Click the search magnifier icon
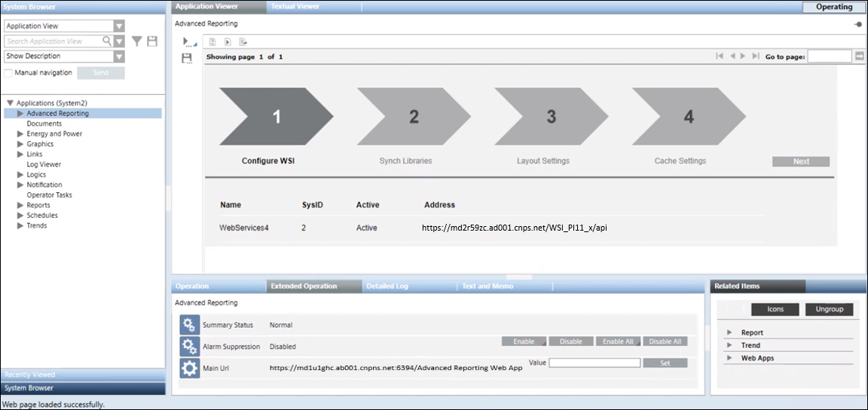The width and height of the screenshot is (868, 410). click(107, 41)
